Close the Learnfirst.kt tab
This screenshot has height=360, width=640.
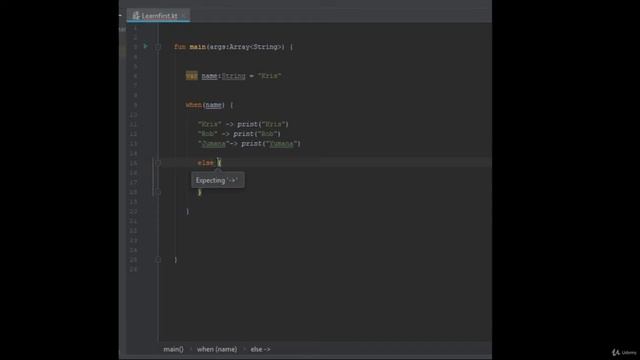[184, 16]
